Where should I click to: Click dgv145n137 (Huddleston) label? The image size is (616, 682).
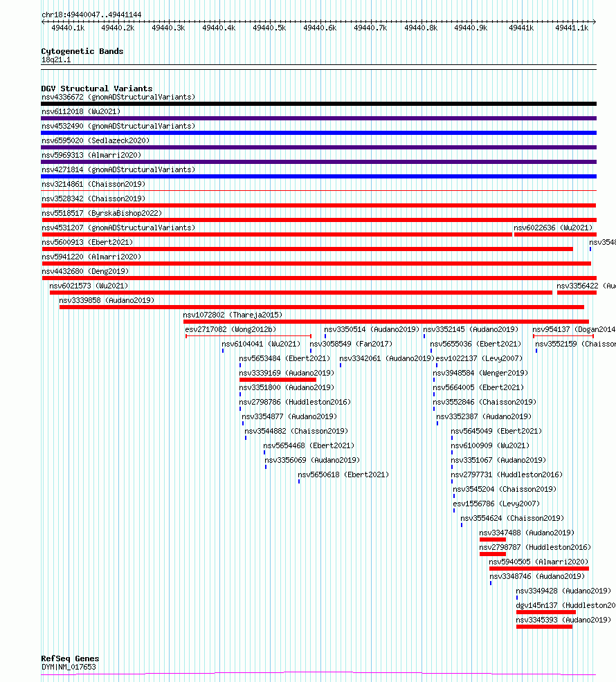(565, 605)
